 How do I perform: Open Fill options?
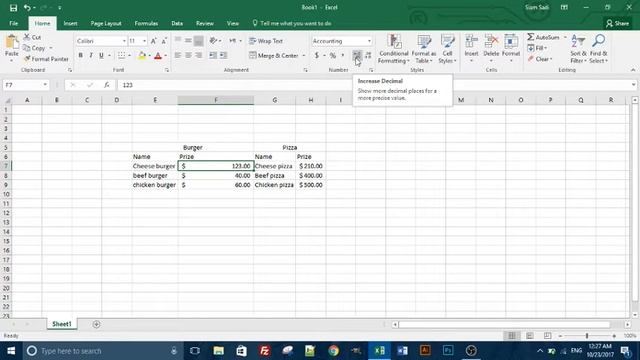(537, 48)
